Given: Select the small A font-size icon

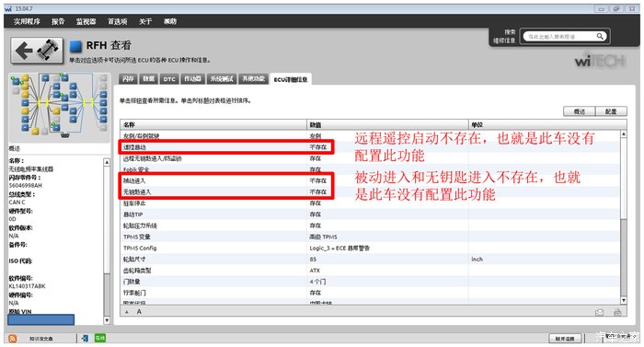Looking at the screenshot, I should click(127, 312).
